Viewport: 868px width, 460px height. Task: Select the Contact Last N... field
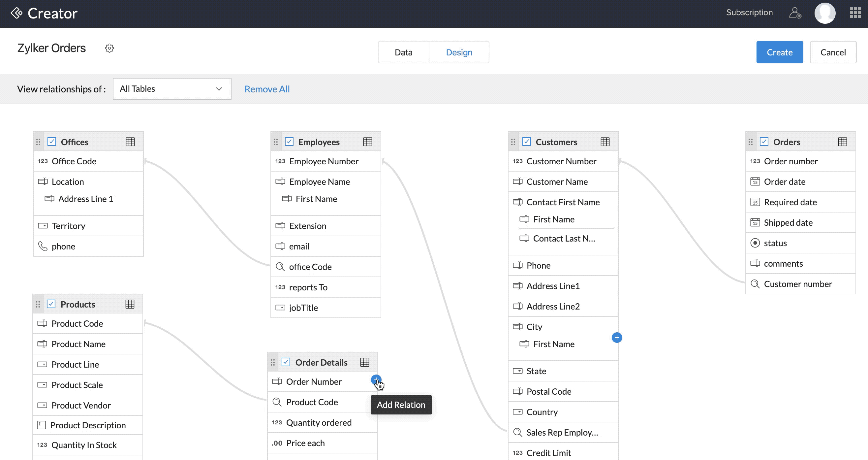567,239
